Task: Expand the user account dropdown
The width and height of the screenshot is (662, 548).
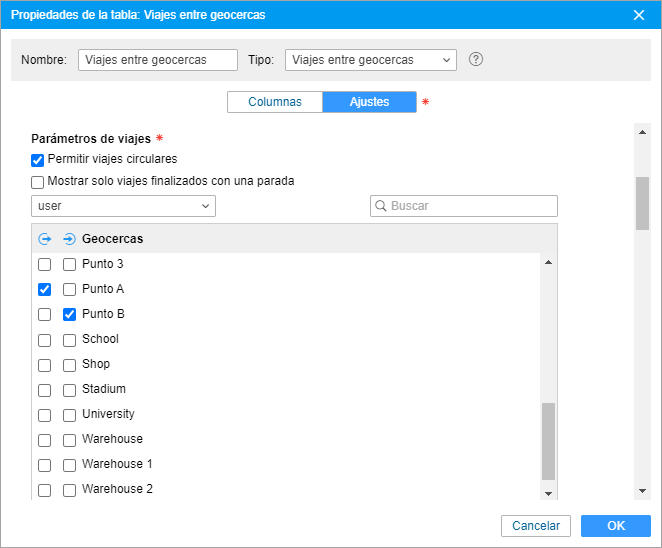Action: [123, 206]
